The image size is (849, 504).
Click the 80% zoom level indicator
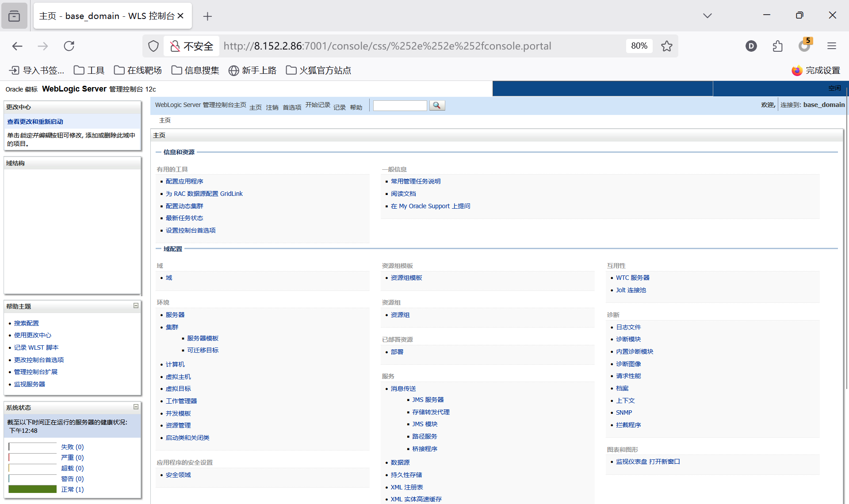point(639,46)
